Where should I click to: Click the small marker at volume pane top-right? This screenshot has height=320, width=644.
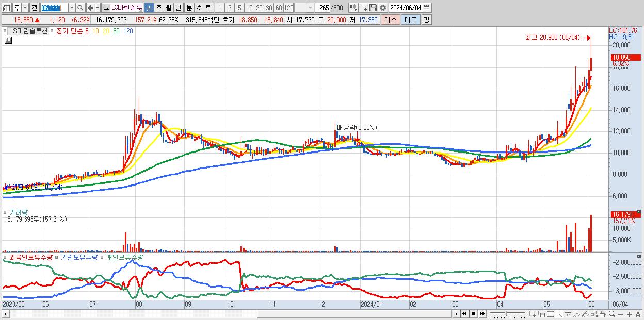click(x=639, y=211)
